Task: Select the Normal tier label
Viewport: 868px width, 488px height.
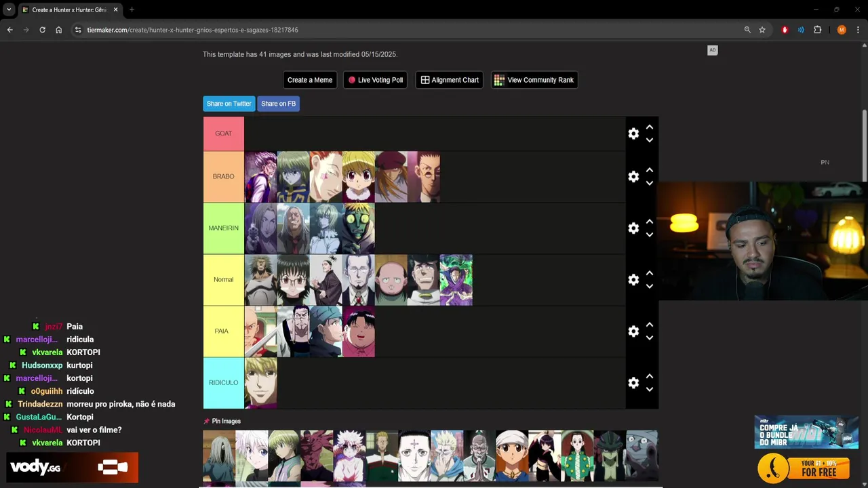Action: 224,280
